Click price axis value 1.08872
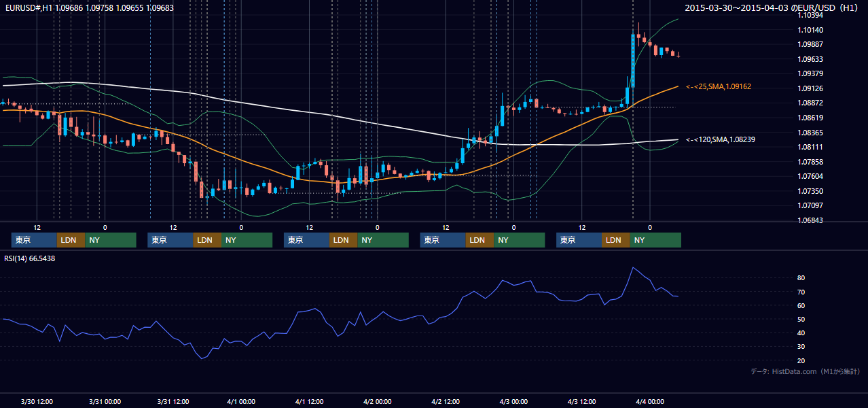 [x=811, y=103]
